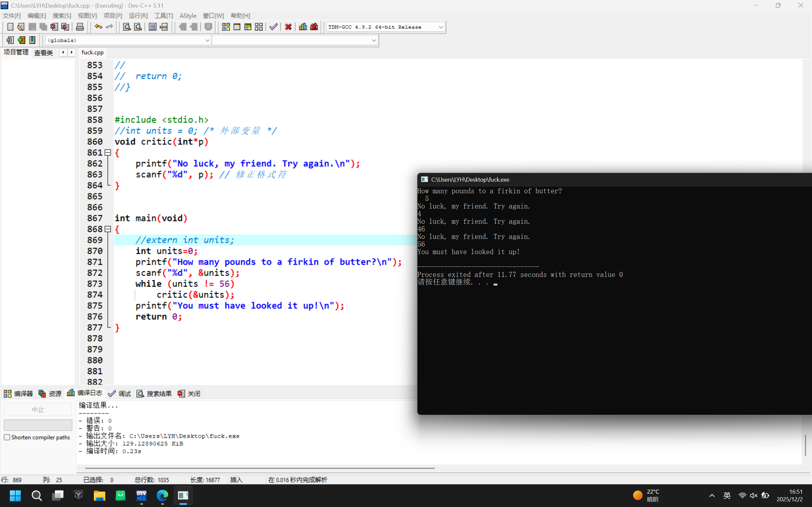
Task: Click the New file toolbar icon
Action: pos(10,27)
